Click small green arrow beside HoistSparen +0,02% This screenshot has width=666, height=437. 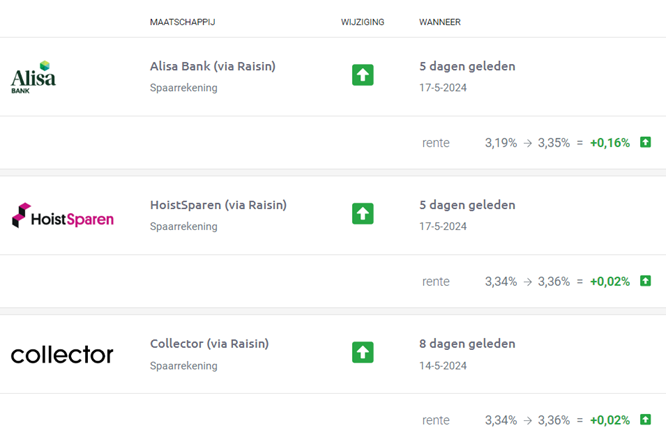click(x=645, y=281)
